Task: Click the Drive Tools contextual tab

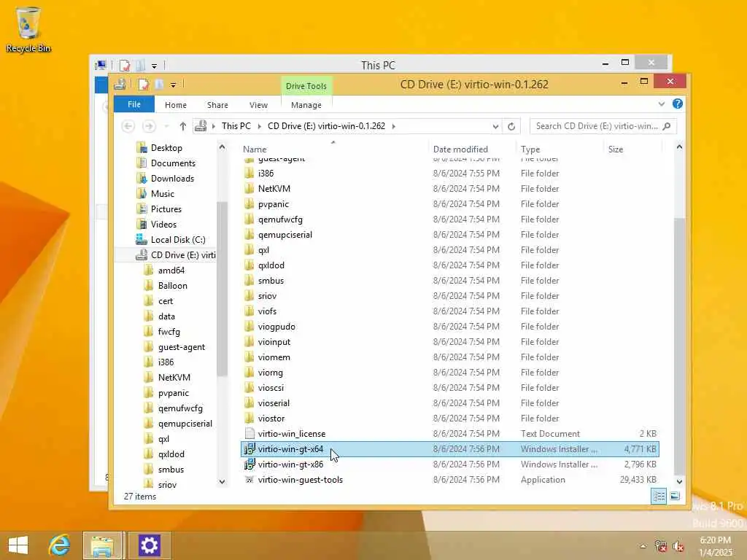Action: pyautogui.click(x=306, y=86)
